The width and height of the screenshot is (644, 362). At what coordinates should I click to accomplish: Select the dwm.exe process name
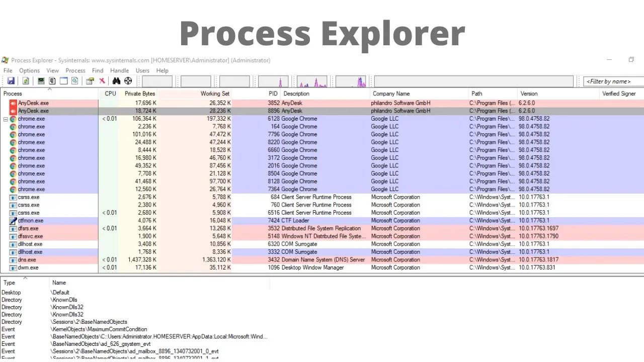(28, 267)
